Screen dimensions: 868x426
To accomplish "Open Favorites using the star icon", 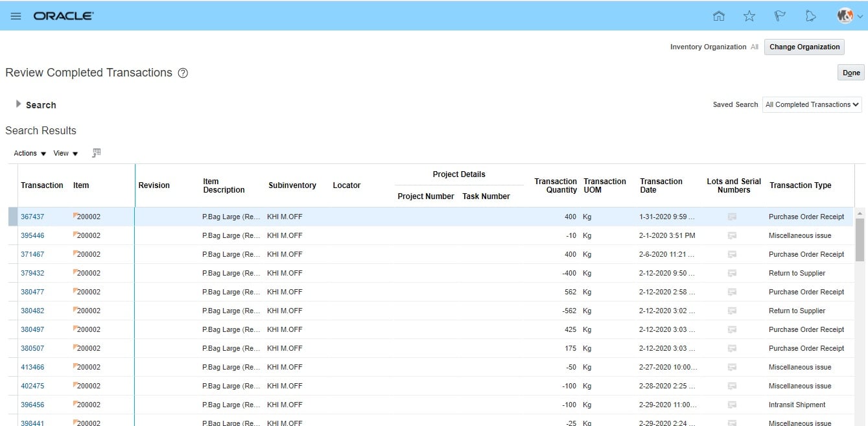I will (x=749, y=15).
